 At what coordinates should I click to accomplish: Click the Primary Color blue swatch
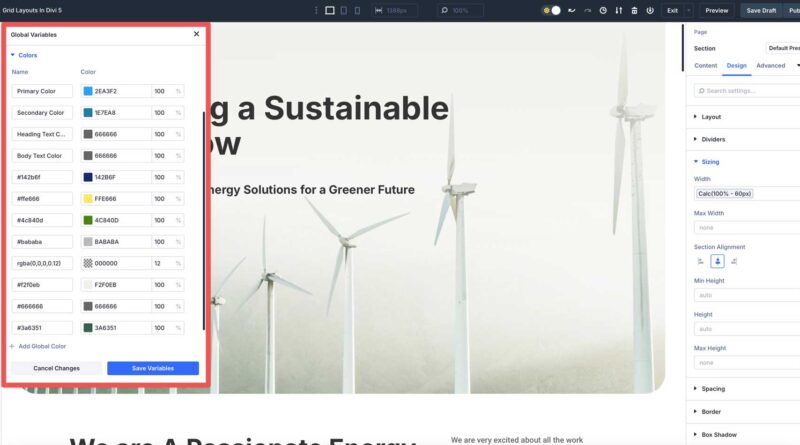tap(87, 91)
